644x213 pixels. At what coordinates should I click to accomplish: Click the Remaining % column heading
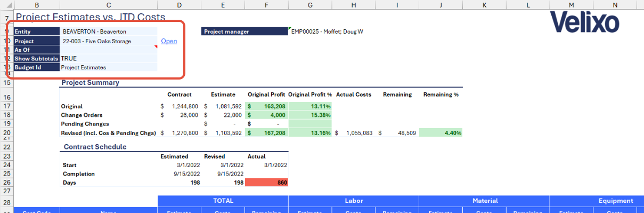[441, 94]
